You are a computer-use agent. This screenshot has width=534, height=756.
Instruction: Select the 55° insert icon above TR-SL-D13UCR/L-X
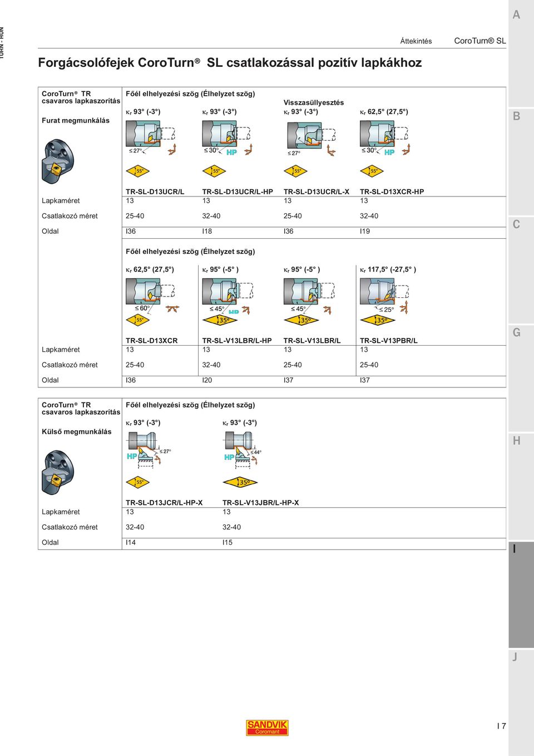(296, 171)
